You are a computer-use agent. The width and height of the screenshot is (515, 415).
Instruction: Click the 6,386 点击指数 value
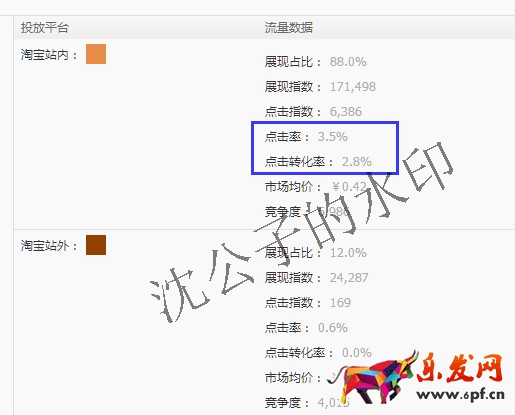(346, 112)
